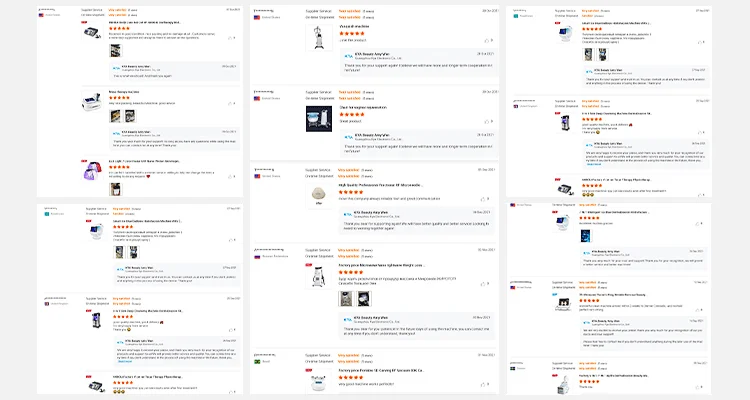
Task: Click the Brazil flag icon
Action: (x=257, y=362)
